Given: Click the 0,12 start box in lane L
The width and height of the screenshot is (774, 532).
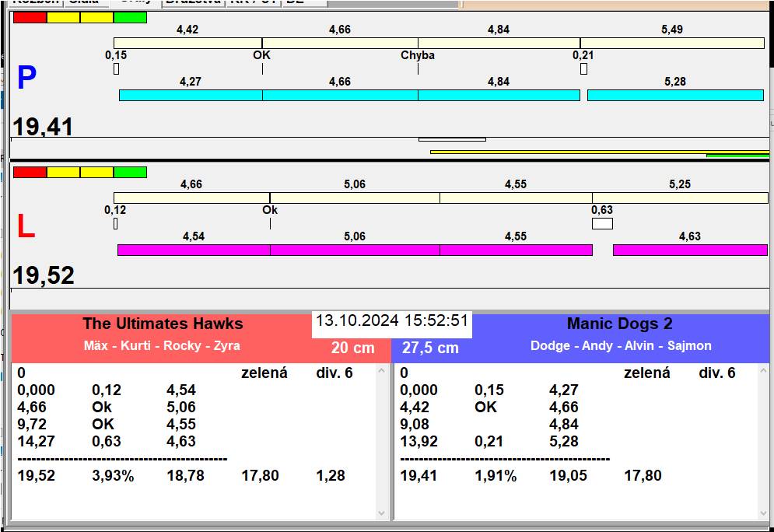Looking at the screenshot, I should (115, 223).
